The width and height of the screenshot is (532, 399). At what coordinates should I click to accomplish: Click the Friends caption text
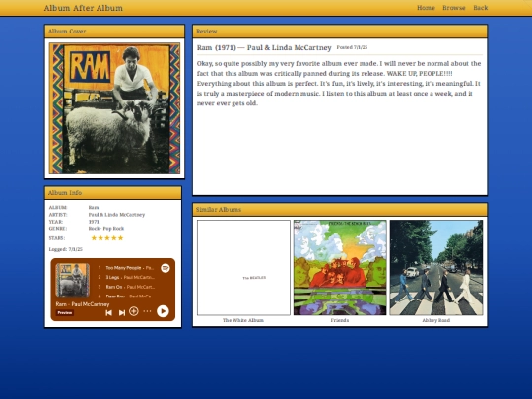[x=340, y=320]
